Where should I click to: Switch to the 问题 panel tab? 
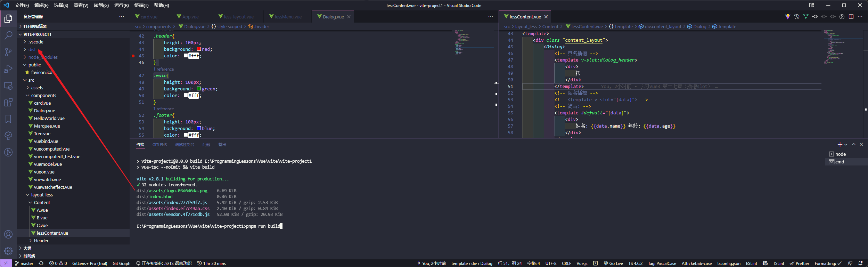pos(206,145)
